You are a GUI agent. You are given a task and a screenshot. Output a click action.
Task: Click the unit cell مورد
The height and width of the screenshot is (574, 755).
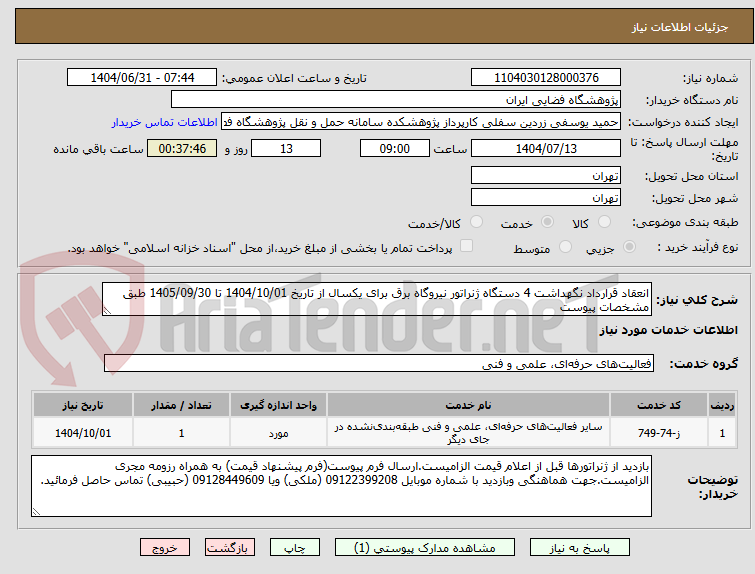click(x=278, y=433)
